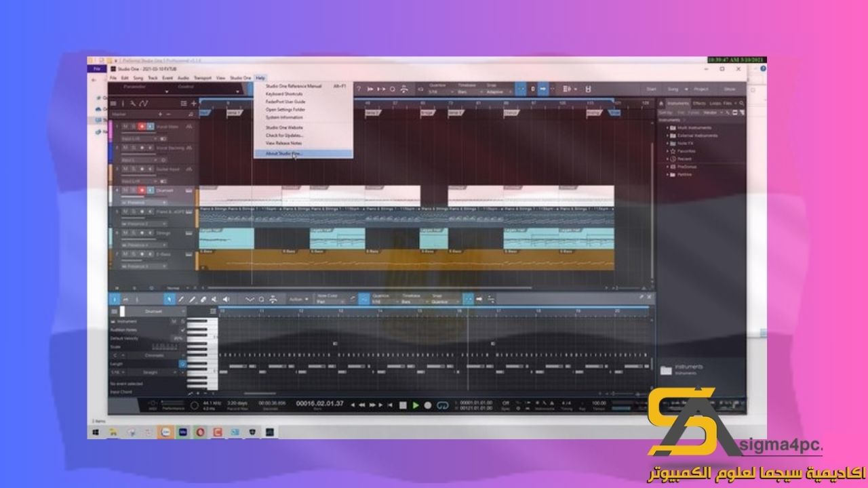Click the tempo value 100.00
Viewport: 868px width, 488px height.
pos(598,403)
